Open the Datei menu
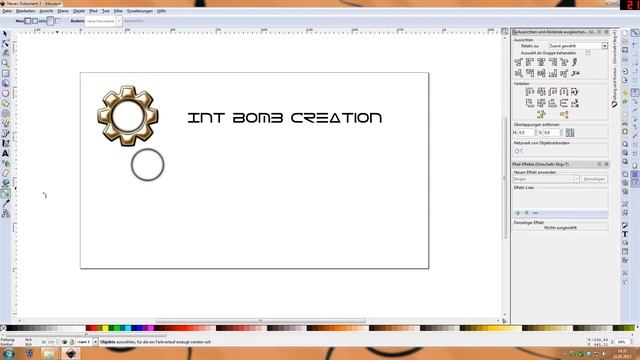This screenshot has width=640, height=360. click(7, 11)
